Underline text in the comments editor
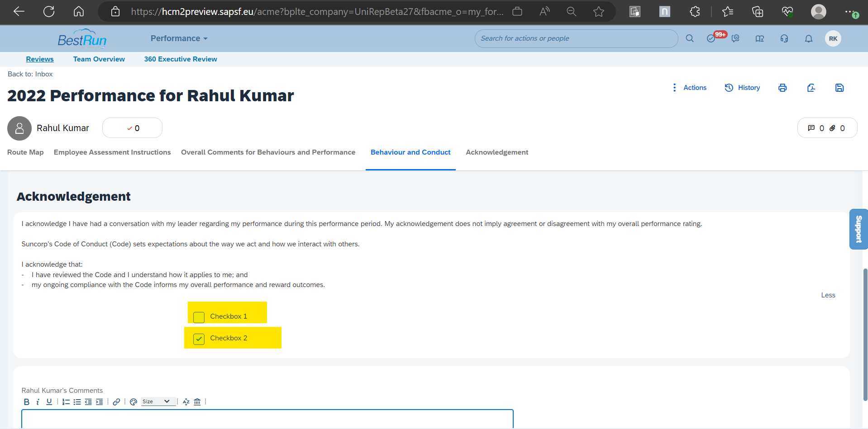 point(49,402)
